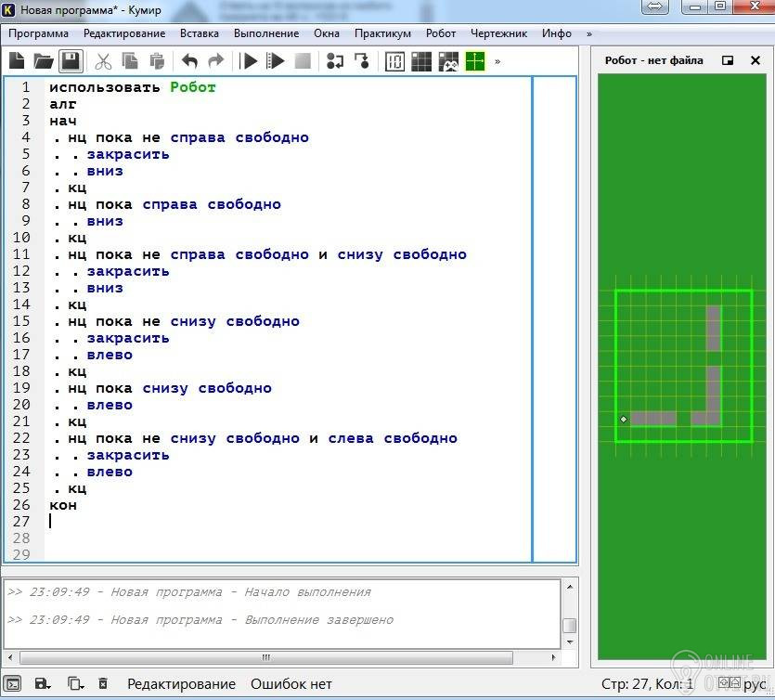Open the green Чертежник drawing window icon

tap(475, 61)
